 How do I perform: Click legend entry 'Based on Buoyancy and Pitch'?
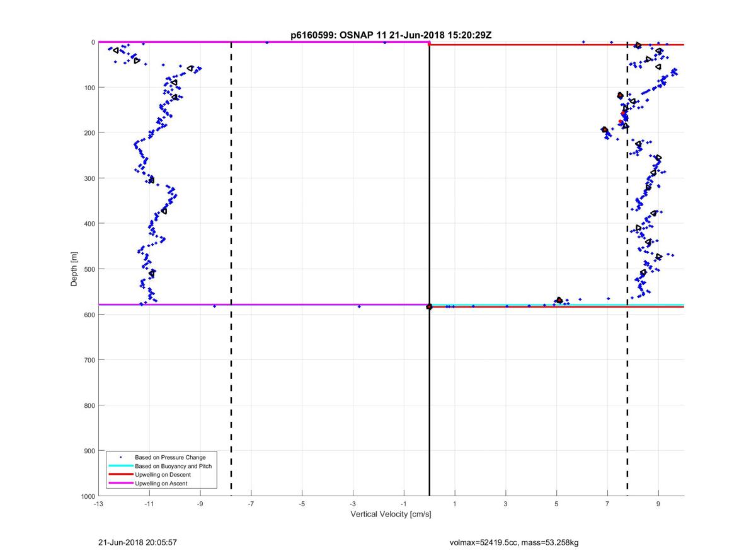tap(173, 466)
